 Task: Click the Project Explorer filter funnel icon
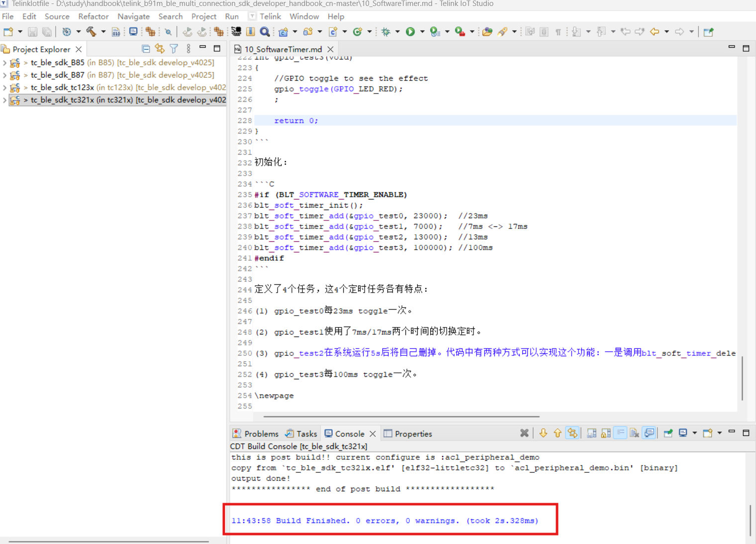pos(174,49)
